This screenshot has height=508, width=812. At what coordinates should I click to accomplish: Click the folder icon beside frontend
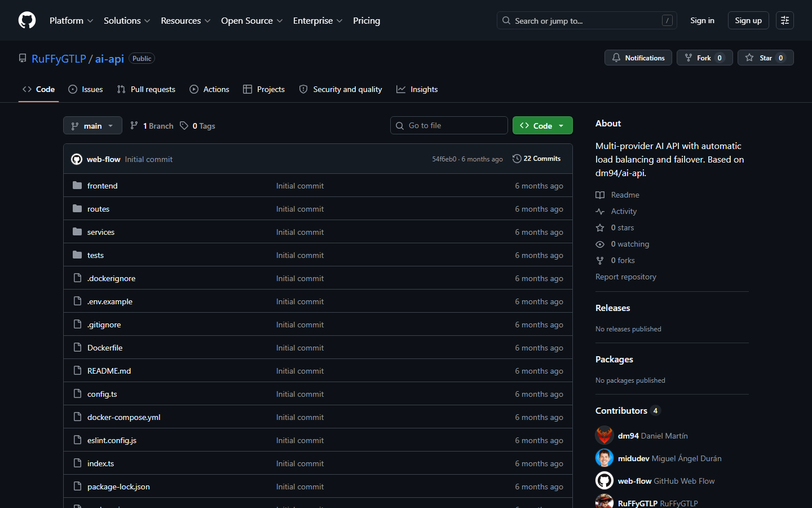[77, 186]
